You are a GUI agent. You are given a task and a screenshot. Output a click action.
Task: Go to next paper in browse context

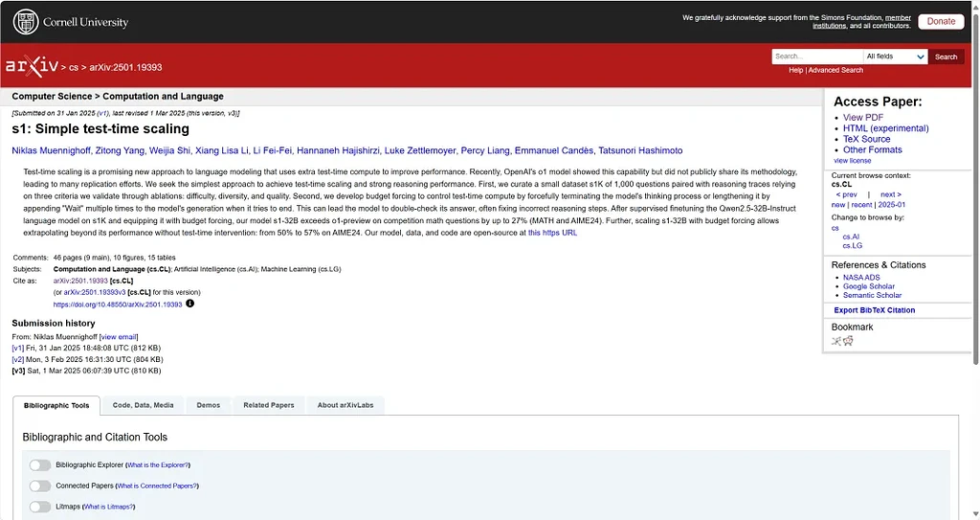tap(890, 194)
